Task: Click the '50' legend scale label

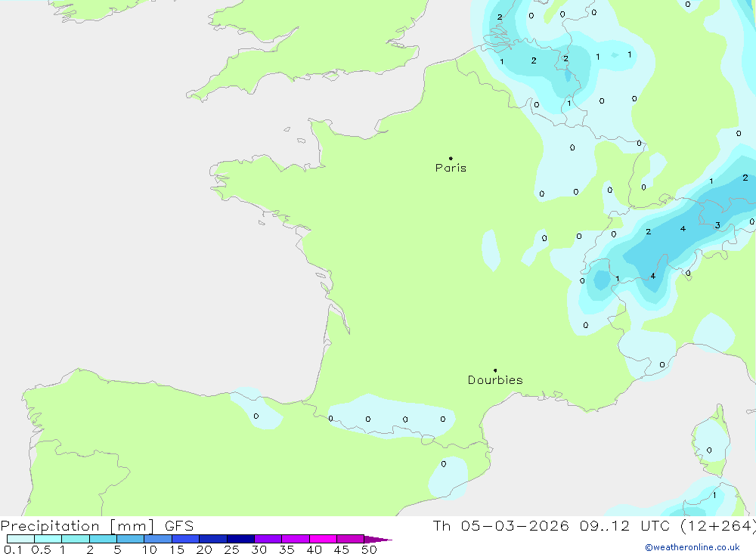Action: [369, 549]
